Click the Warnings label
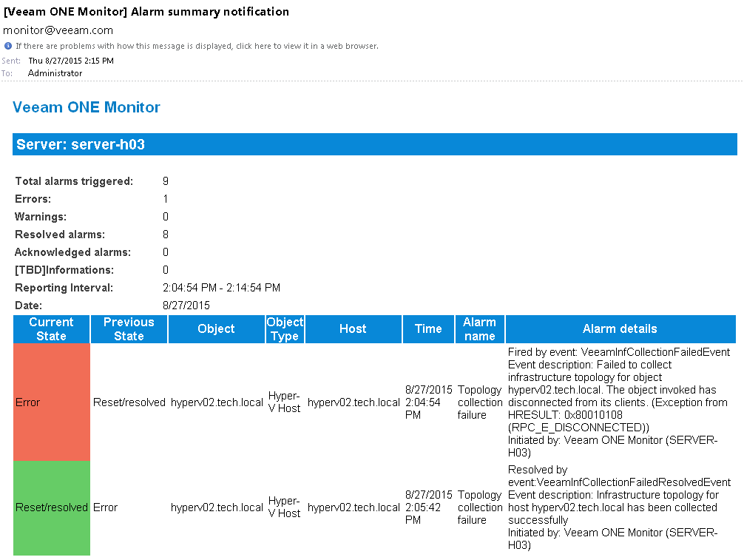Screen dimensions: 744x560 41,217
